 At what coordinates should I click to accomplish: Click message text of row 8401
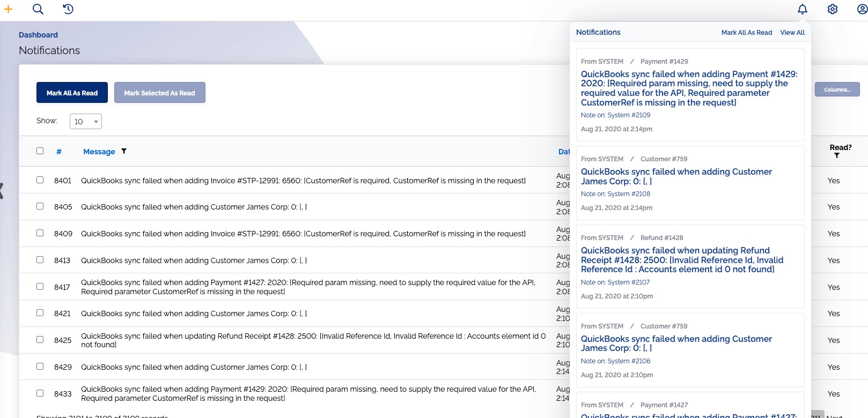(303, 181)
